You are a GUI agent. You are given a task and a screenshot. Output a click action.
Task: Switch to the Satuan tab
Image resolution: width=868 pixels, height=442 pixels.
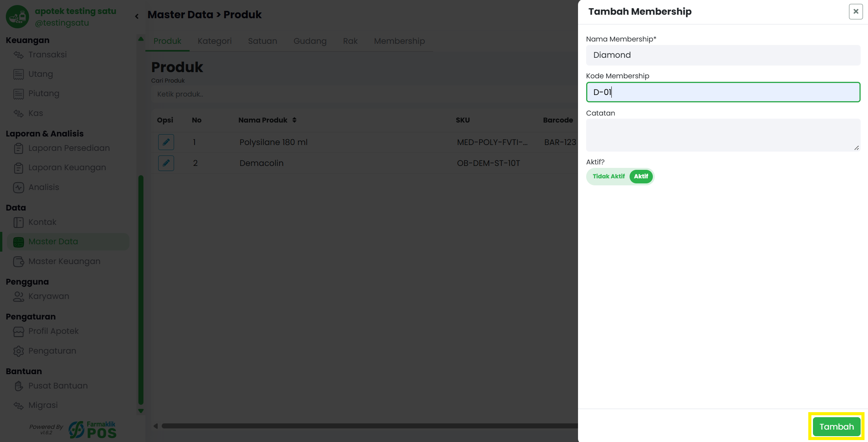pos(262,41)
